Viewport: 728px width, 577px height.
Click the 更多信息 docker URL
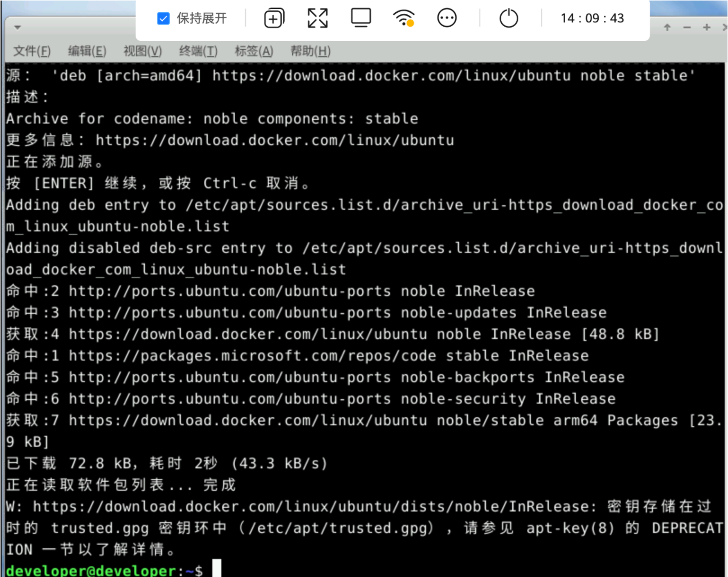(x=275, y=141)
